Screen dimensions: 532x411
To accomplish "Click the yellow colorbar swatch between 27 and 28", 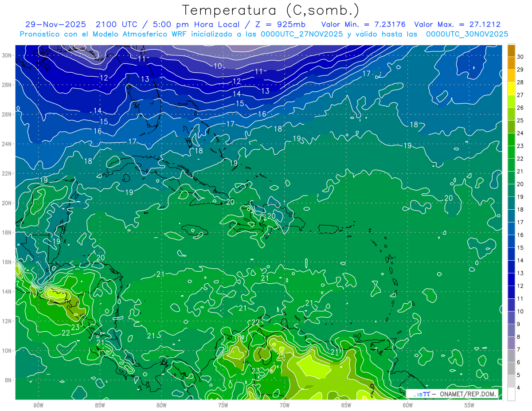I will [x=512, y=88].
